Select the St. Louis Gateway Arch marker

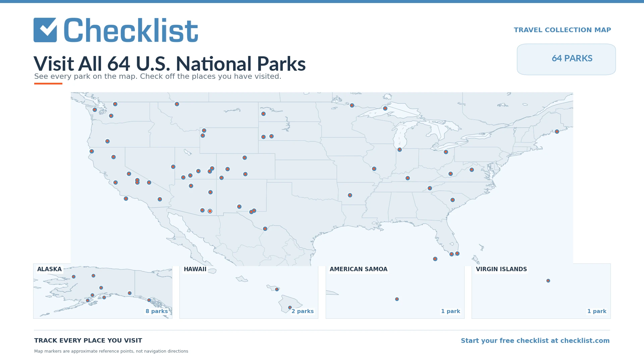point(374,169)
